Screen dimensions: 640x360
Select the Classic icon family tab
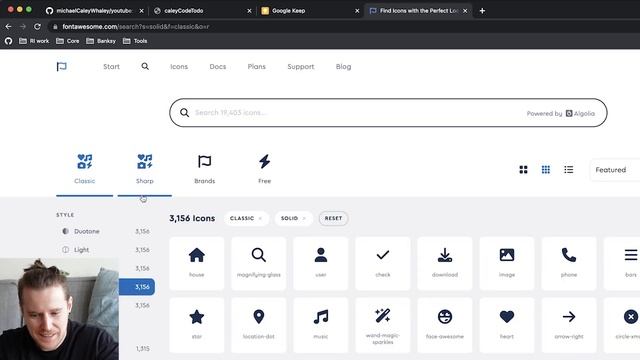pyautogui.click(x=84, y=170)
